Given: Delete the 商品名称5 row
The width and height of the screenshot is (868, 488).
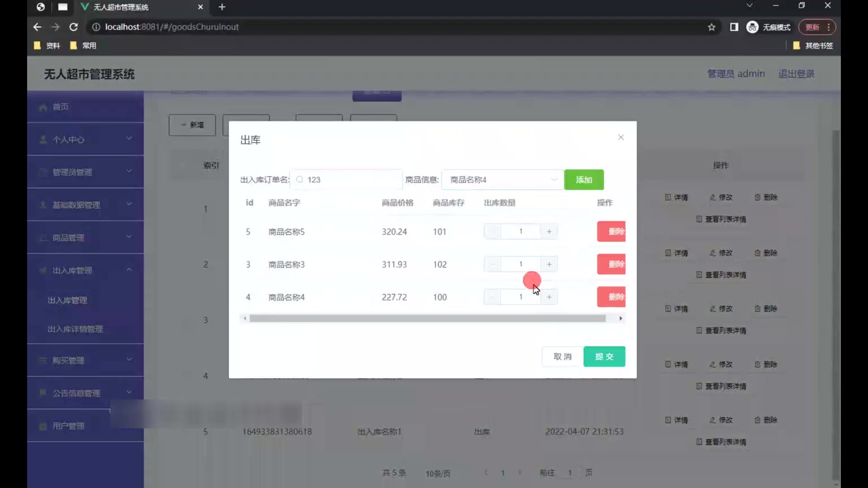Looking at the screenshot, I should point(611,231).
